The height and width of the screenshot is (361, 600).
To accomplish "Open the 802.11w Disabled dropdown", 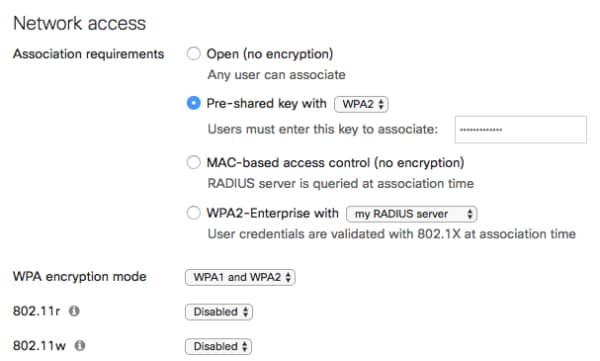I will 218,346.
